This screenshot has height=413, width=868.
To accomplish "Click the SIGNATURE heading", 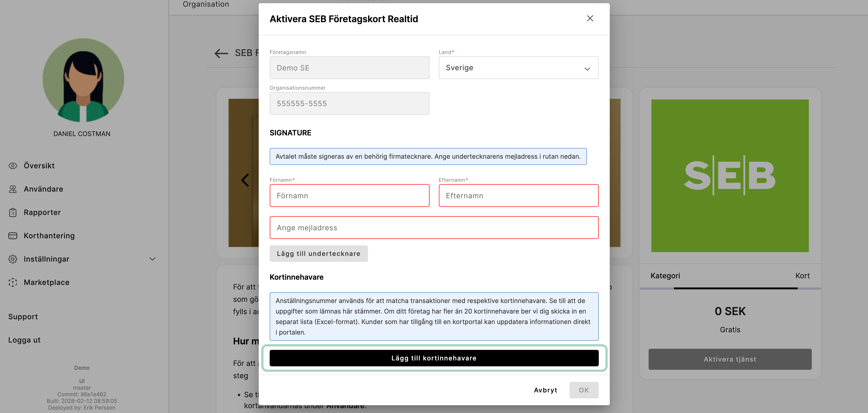I will 290,133.
